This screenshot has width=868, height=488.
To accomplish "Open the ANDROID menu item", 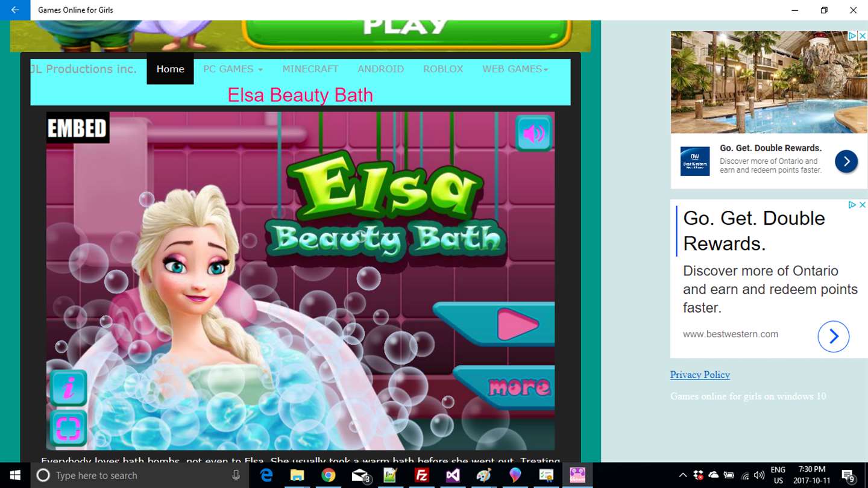I will click(x=381, y=69).
